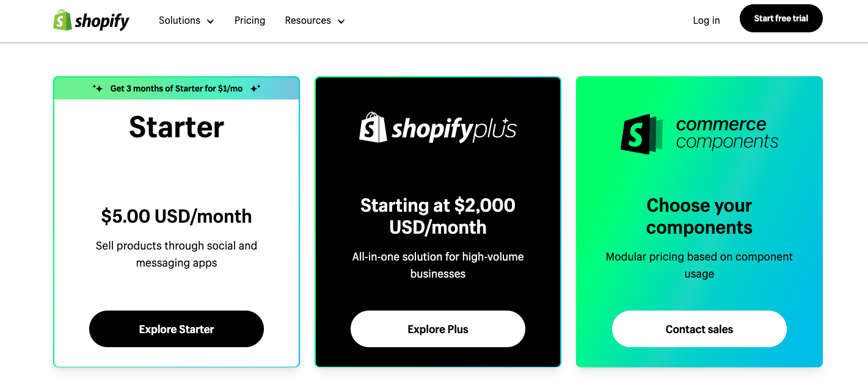Open the Pricing menu item
Viewport: 868px width, 385px height.
[x=250, y=20]
